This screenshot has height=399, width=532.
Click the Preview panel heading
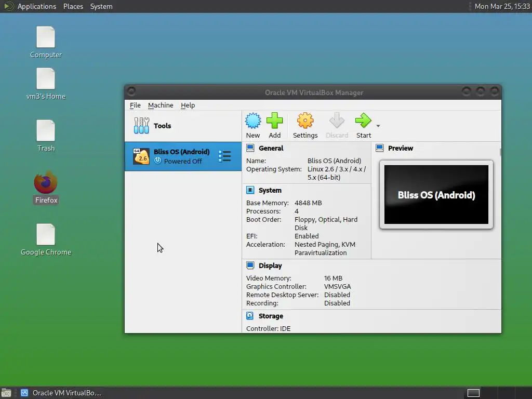401,148
